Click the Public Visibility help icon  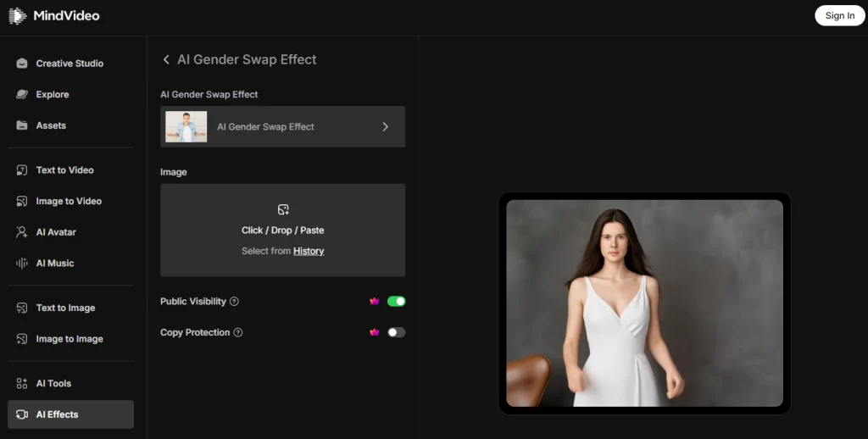click(x=234, y=302)
